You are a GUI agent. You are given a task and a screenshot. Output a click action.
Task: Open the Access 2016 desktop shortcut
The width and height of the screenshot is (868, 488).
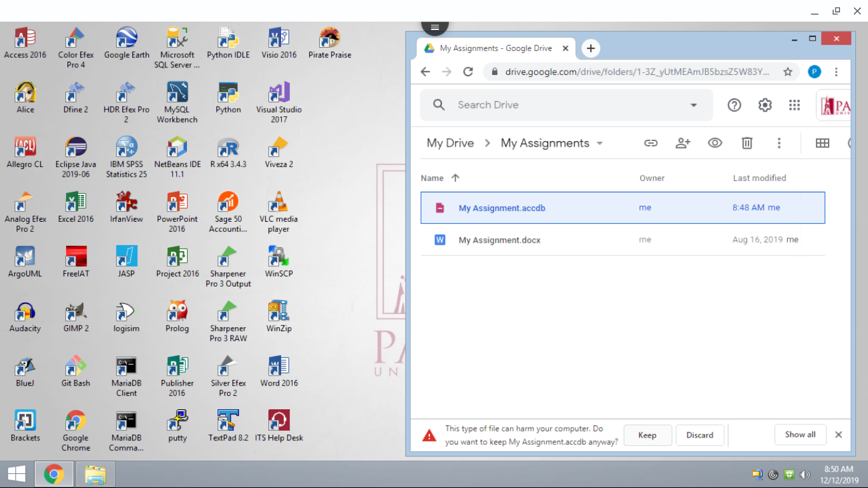pyautogui.click(x=25, y=43)
